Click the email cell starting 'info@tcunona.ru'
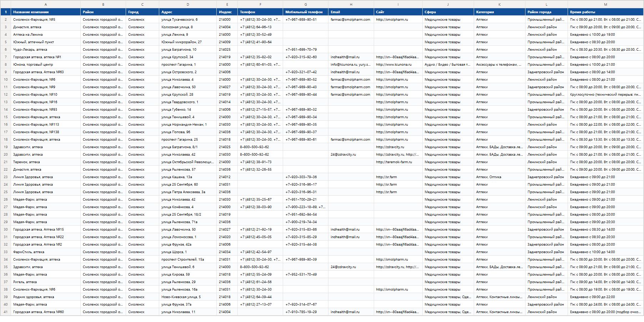Screen dimensions: 644x322 pyautogui.click(x=351, y=65)
